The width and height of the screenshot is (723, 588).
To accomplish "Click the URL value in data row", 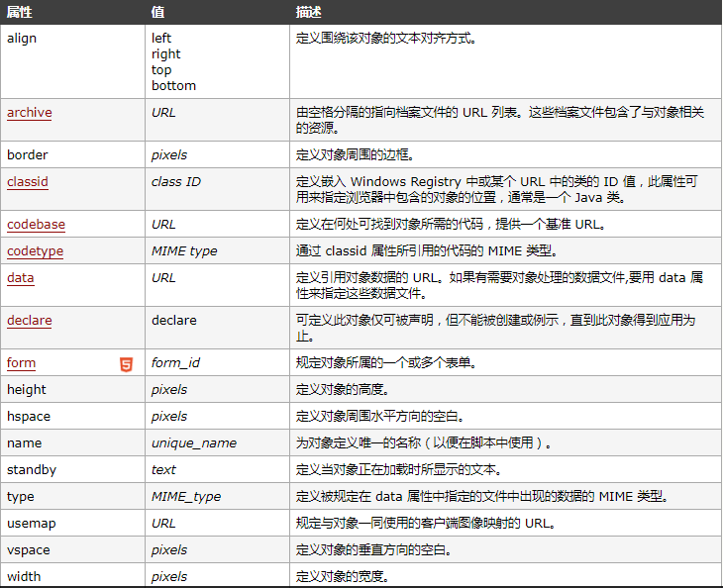I will click(163, 278).
